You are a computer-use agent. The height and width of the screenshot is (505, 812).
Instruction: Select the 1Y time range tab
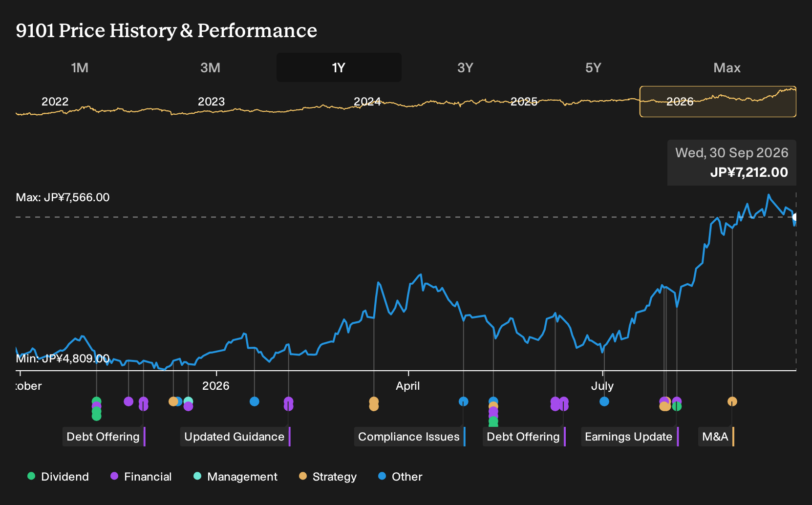[x=339, y=67]
